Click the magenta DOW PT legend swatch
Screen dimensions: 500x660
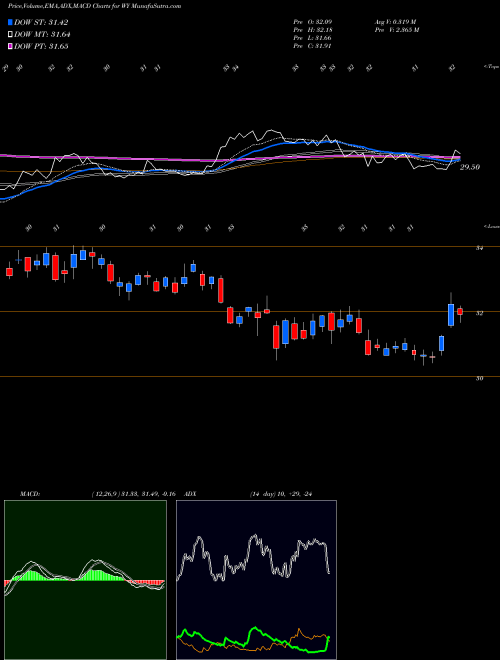[x=10, y=47]
